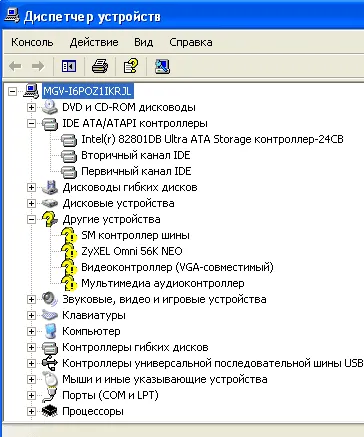Image resolution: width=364 pixels, height=437 pixels.
Task: Click the Back arrow toolbar button
Action: tap(15, 66)
